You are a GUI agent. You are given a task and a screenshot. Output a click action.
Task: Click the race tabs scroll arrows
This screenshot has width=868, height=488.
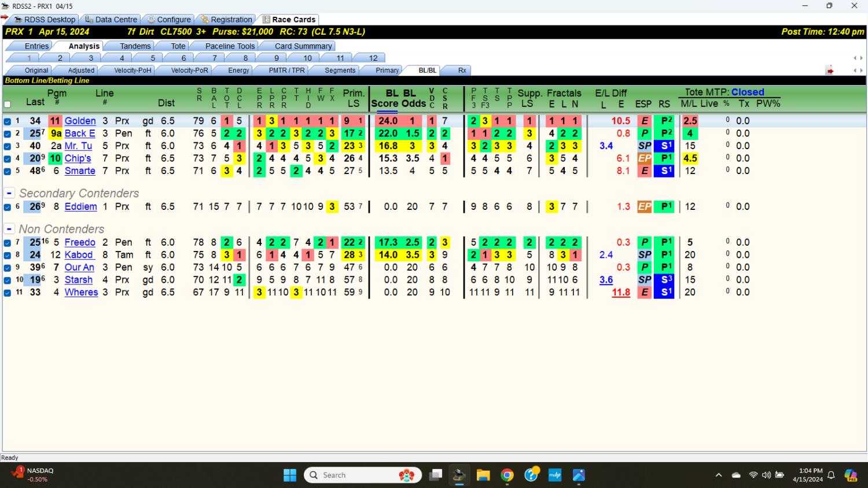[858, 58]
